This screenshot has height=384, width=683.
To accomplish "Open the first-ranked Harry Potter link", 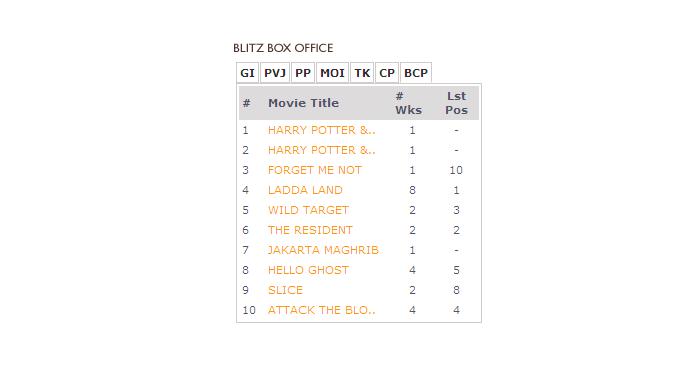I will pos(321,130).
